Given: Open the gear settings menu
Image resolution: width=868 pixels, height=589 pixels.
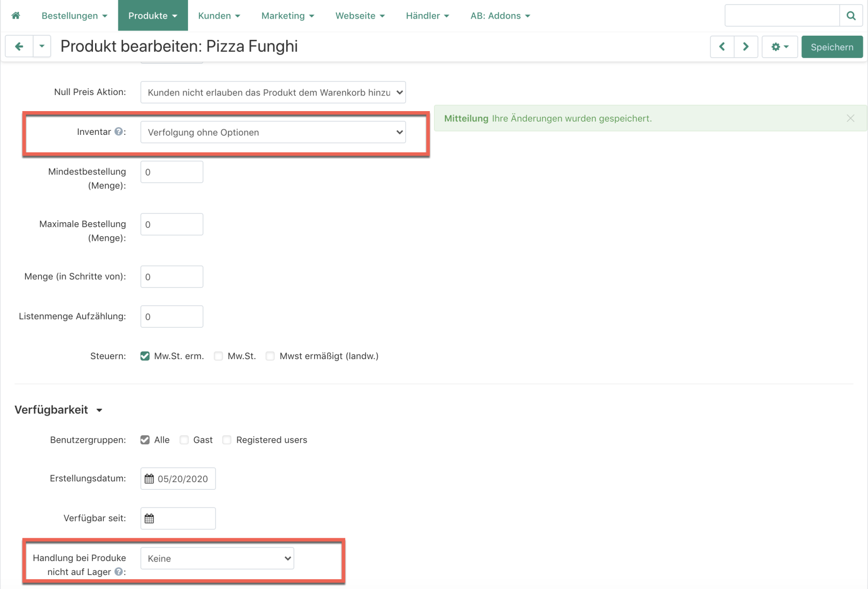Looking at the screenshot, I should [780, 47].
